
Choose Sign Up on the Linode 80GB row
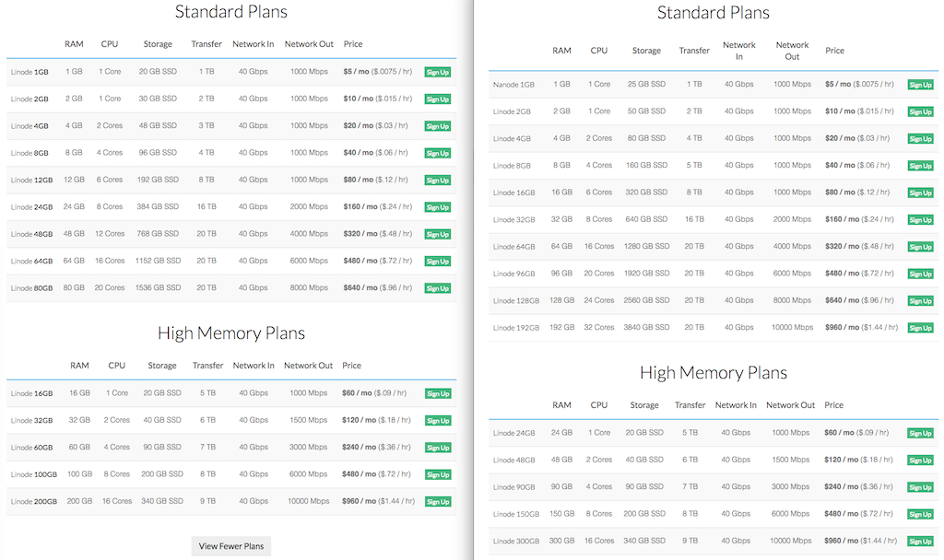click(x=438, y=288)
